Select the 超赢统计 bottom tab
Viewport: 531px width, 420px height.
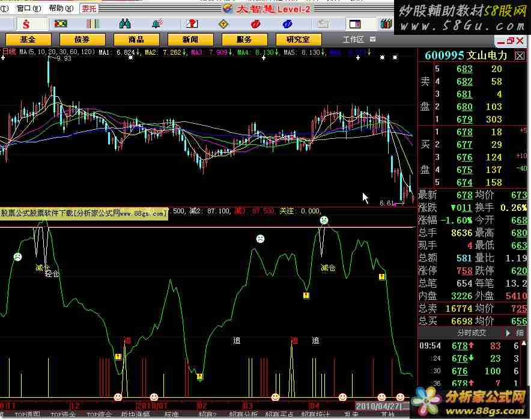tap(315, 415)
